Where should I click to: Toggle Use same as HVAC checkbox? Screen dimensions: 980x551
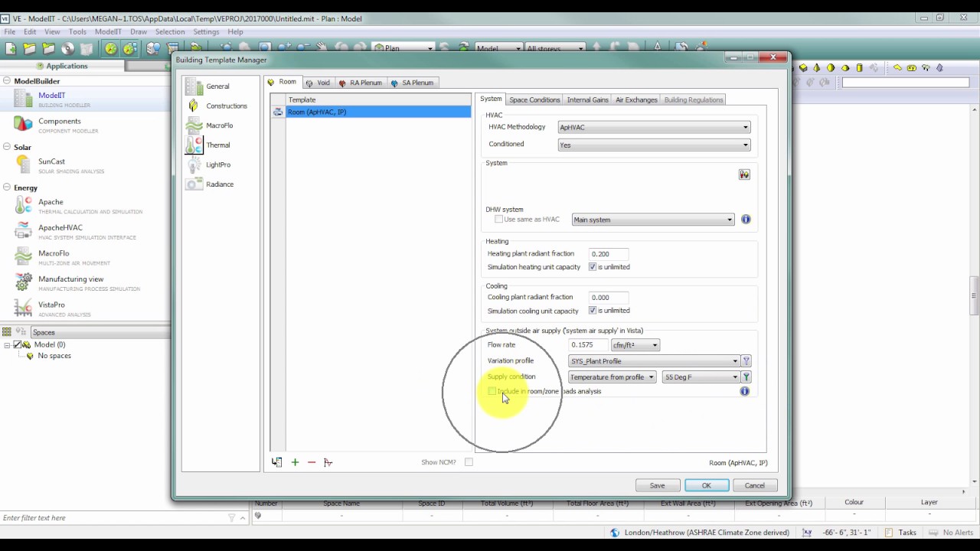tap(498, 220)
